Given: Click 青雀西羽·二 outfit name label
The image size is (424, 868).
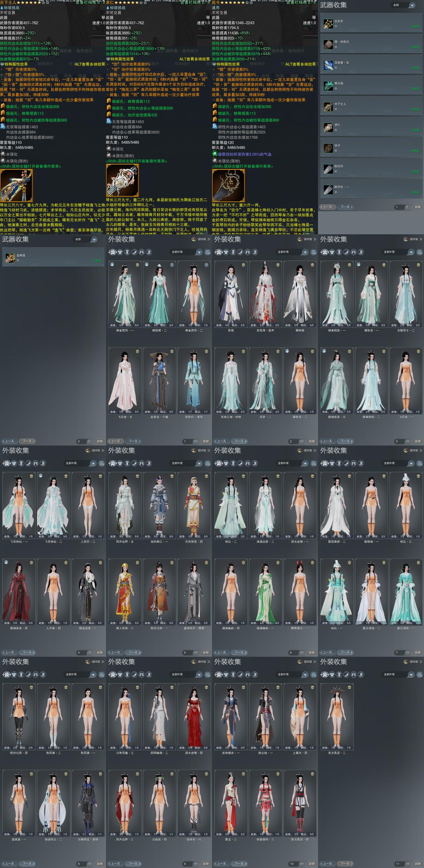Looking at the screenshot, I should pos(194,331).
